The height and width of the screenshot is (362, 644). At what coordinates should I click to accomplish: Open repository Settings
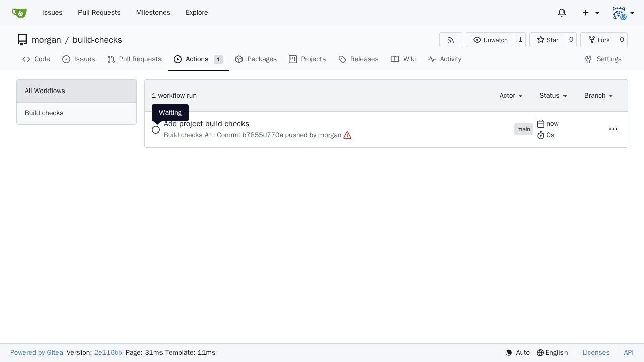(603, 59)
